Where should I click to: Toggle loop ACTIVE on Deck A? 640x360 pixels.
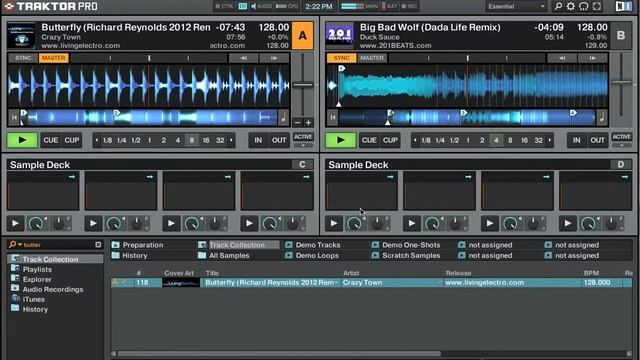pyautogui.click(x=303, y=137)
